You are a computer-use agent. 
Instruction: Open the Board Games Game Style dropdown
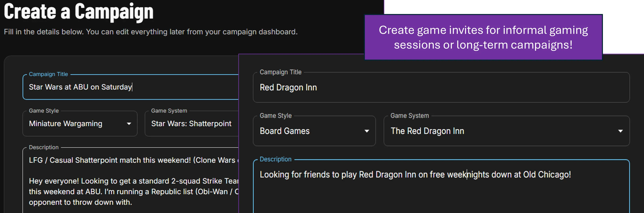(314, 131)
